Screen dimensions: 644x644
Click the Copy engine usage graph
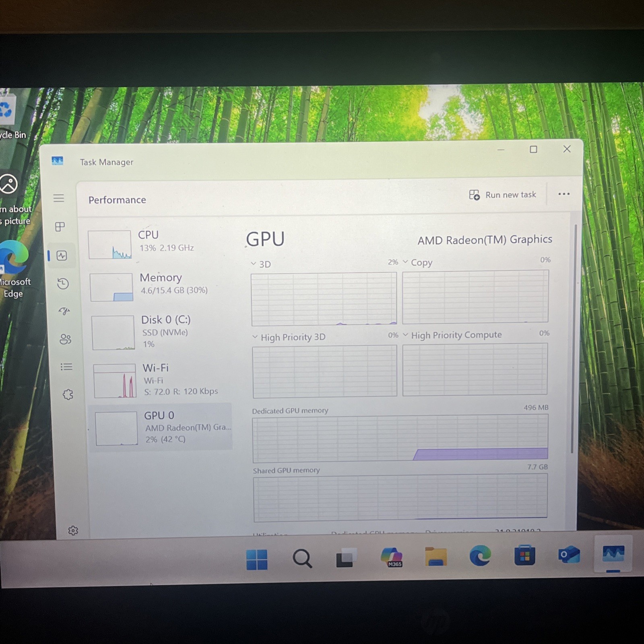(475, 297)
